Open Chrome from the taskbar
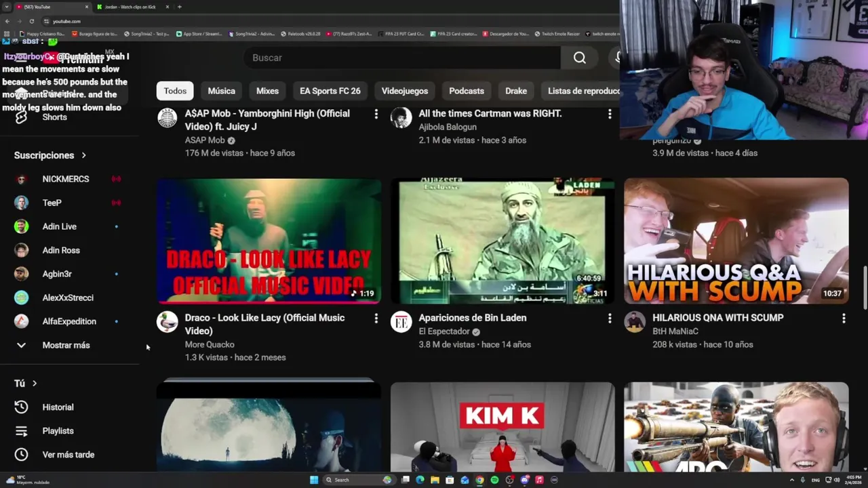This screenshot has height=488, width=868. (x=479, y=480)
